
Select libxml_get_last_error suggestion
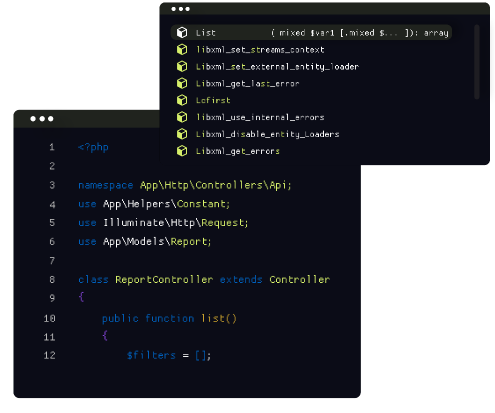[x=247, y=83]
